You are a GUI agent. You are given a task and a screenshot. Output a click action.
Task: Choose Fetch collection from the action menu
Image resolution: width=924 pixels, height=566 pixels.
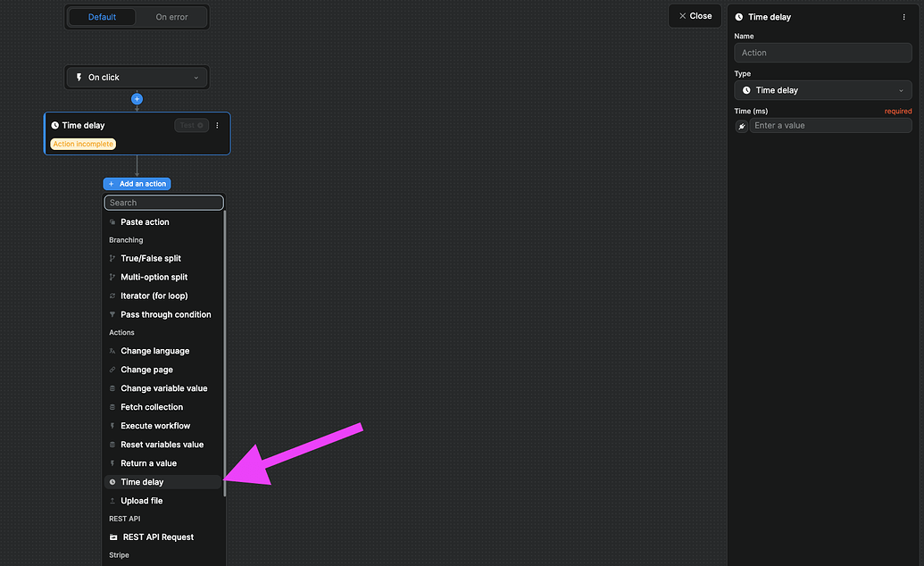(x=152, y=406)
